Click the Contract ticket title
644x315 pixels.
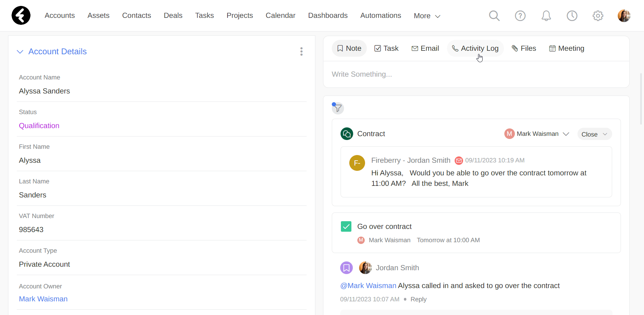tap(371, 134)
